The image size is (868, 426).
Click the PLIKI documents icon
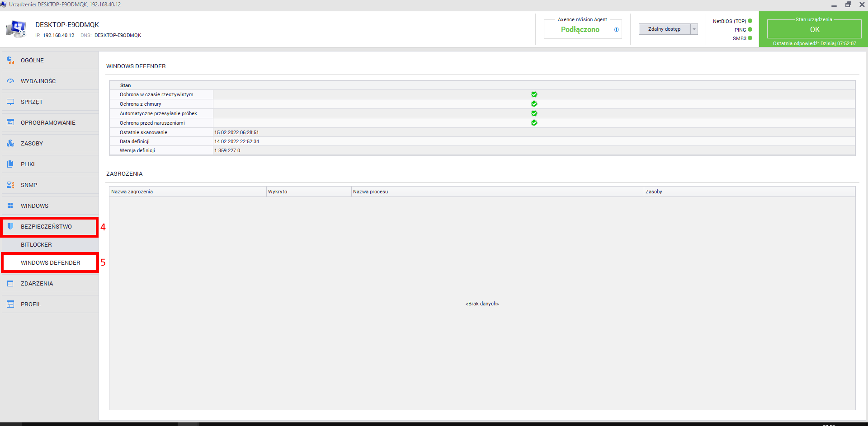point(10,164)
